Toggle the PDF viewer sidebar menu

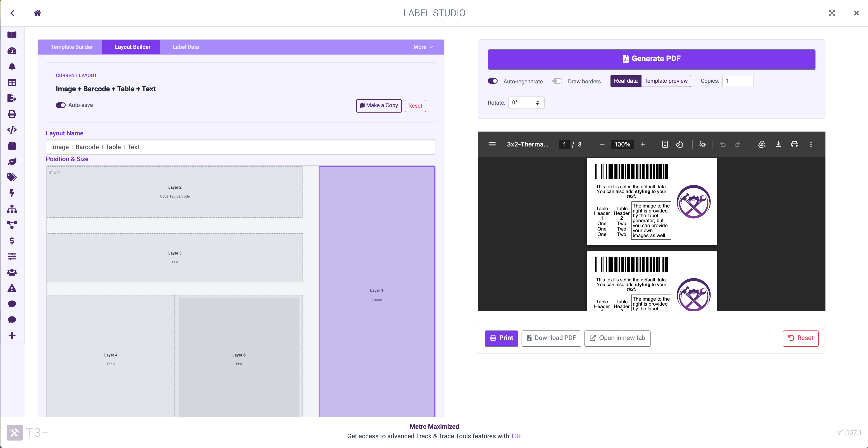tap(492, 144)
